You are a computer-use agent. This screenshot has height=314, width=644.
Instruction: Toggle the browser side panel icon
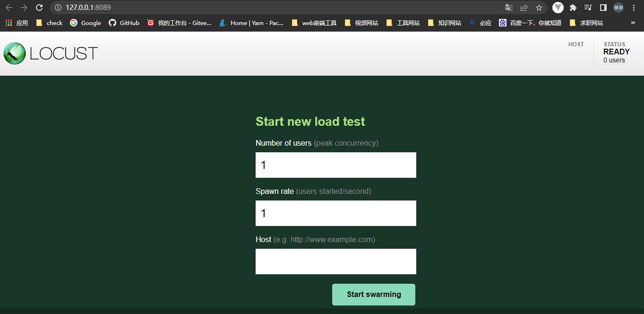pyautogui.click(x=603, y=8)
